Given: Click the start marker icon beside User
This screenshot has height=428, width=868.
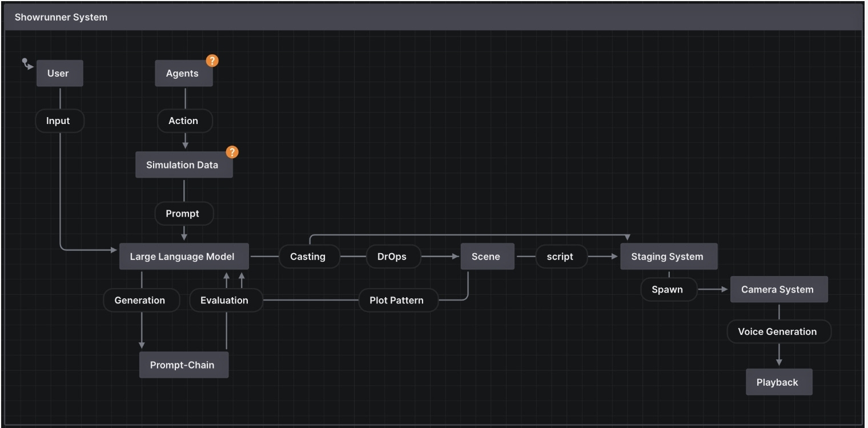Looking at the screenshot, I should (x=27, y=63).
